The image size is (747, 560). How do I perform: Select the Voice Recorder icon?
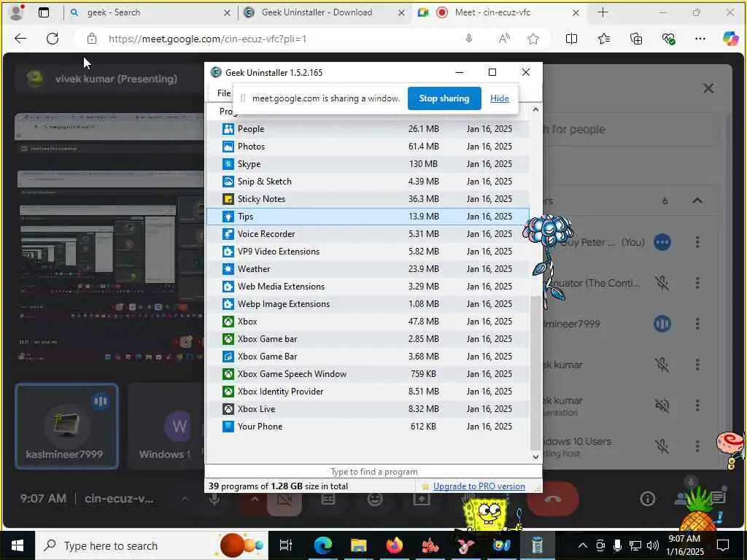point(228,234)
